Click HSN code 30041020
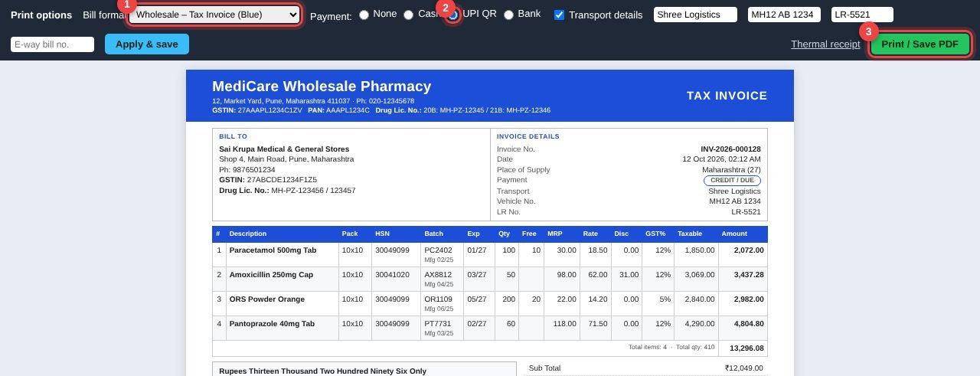Image resolution: width=980 pixels, height=376 pixels. pyautogui.click(x=392, y=275)
